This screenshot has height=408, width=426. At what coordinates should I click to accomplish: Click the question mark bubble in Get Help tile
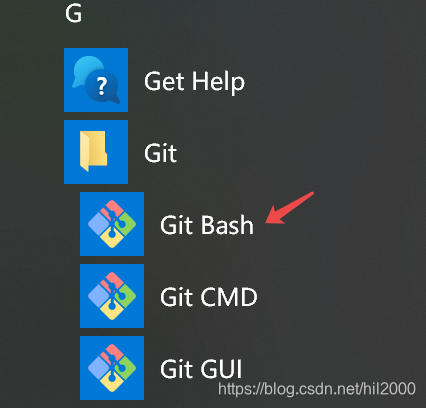(102, 87)
